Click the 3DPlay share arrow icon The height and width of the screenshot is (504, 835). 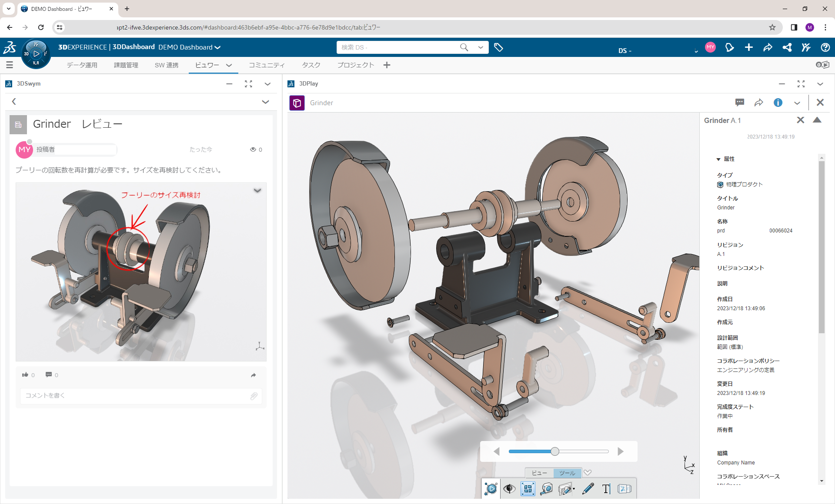click(x=758, y=103)
